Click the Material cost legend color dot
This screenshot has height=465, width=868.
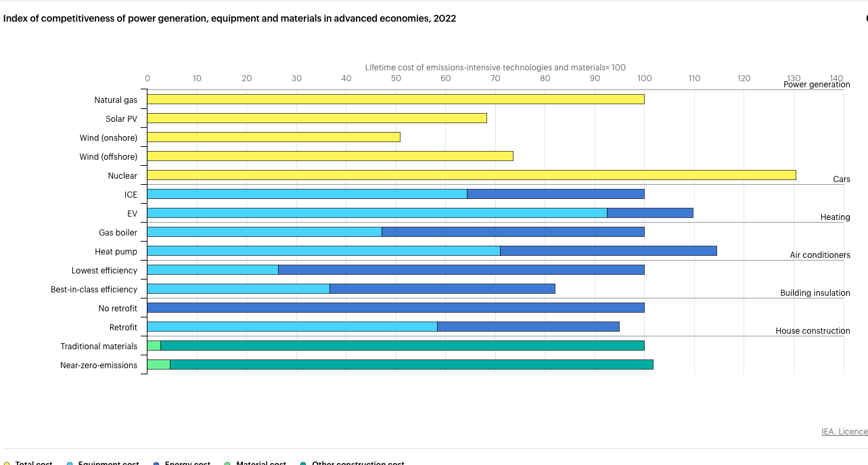pyautogui.click(x=228, y=463)
